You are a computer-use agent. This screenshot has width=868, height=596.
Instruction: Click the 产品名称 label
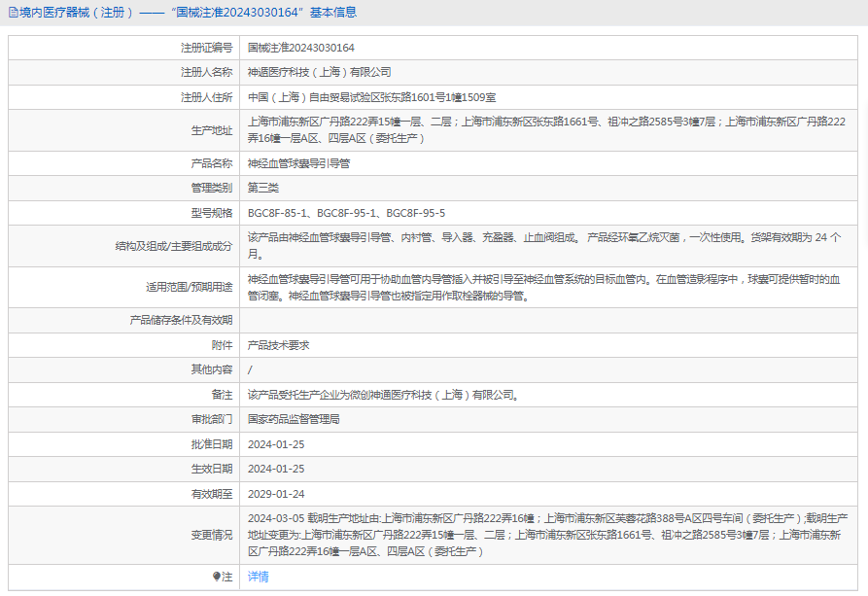pyautogui.click(x=212, y=163)
